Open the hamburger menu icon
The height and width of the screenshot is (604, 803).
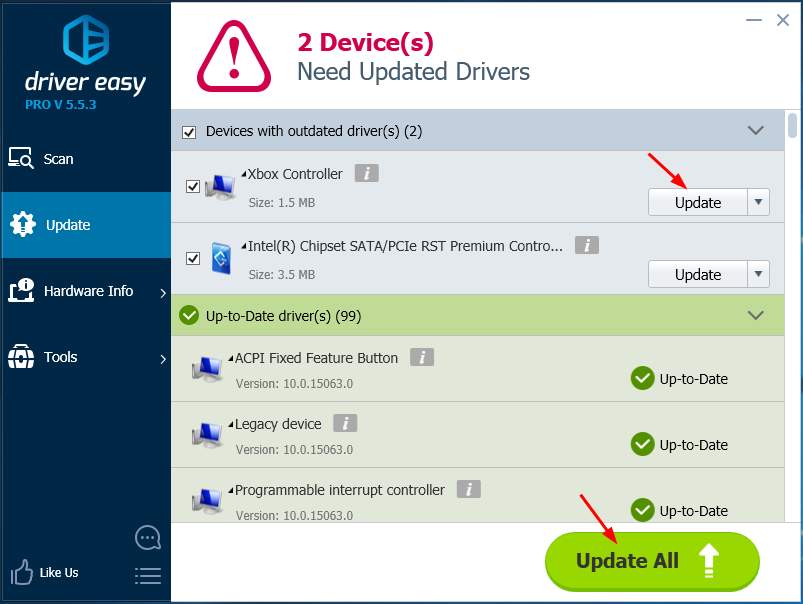pos(148,576)
